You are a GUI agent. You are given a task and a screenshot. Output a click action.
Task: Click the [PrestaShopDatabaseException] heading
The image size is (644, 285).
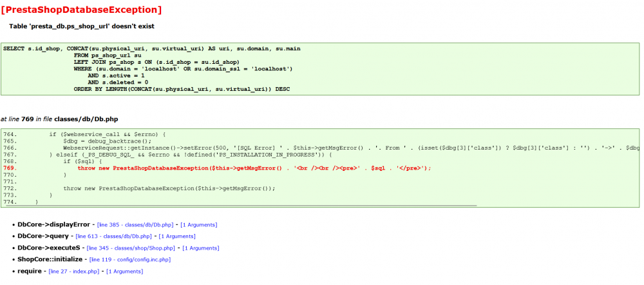click(x=81, y=10)
